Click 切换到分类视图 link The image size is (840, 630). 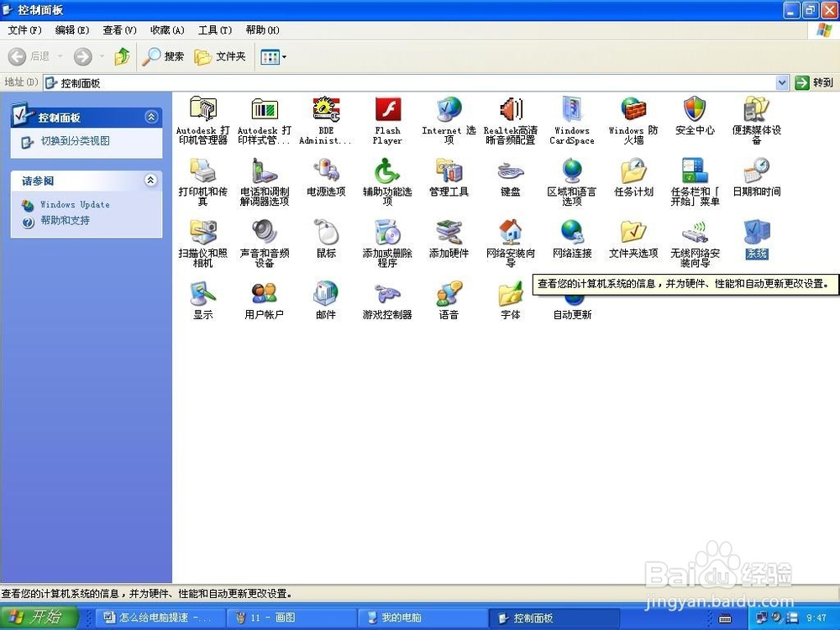click(76, 141)
